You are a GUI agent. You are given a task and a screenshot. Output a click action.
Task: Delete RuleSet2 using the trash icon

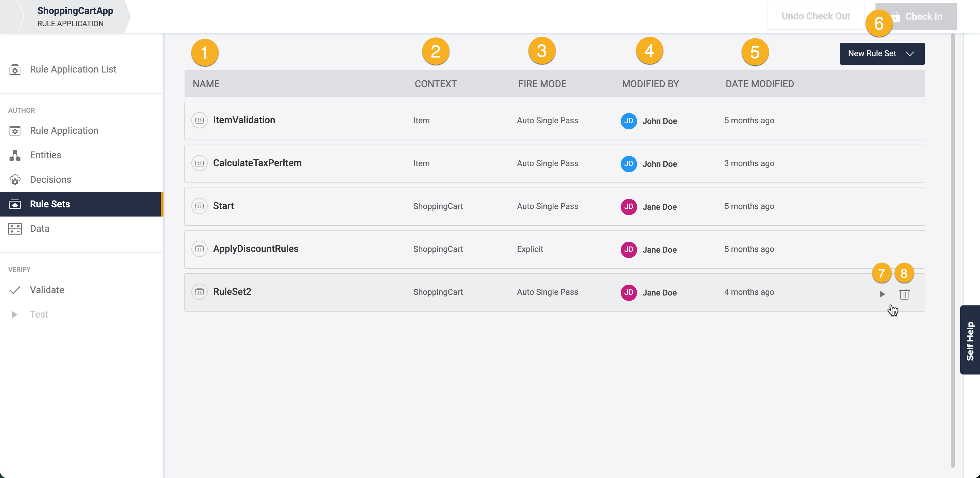click(904, 294)
